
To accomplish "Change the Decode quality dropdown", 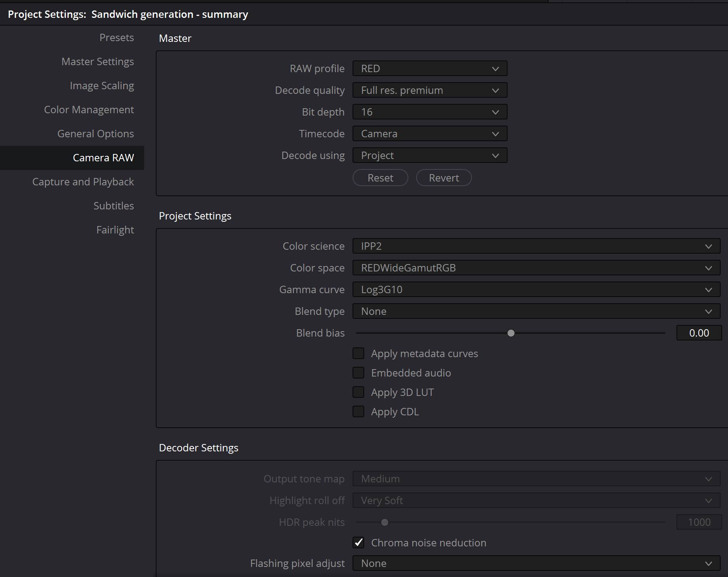I will [x=430, y=90].
